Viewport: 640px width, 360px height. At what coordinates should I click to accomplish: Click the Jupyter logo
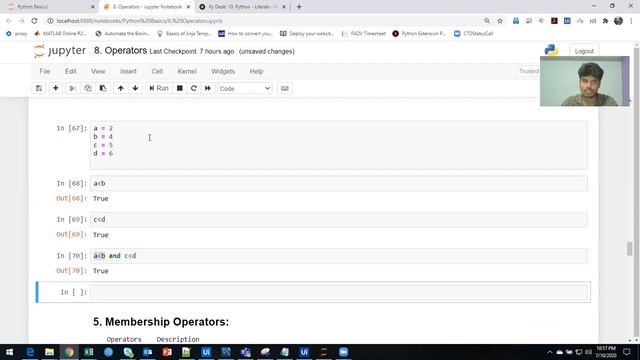click(60, 51)
